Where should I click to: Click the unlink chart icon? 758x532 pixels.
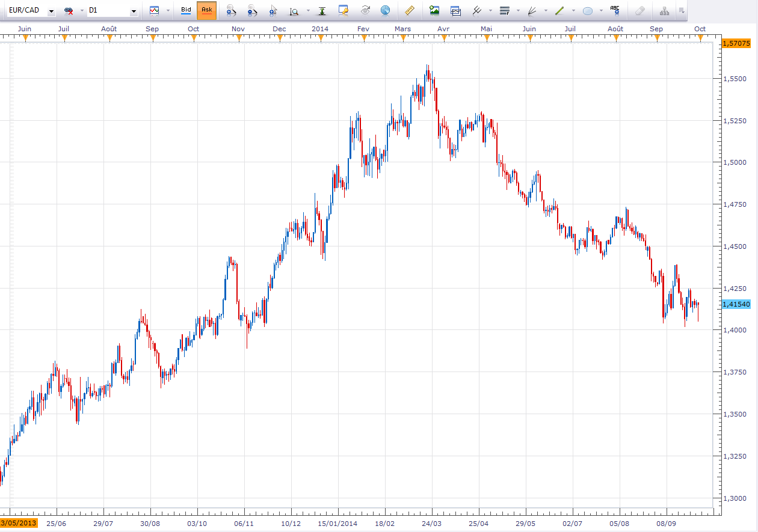coord(69,11)
